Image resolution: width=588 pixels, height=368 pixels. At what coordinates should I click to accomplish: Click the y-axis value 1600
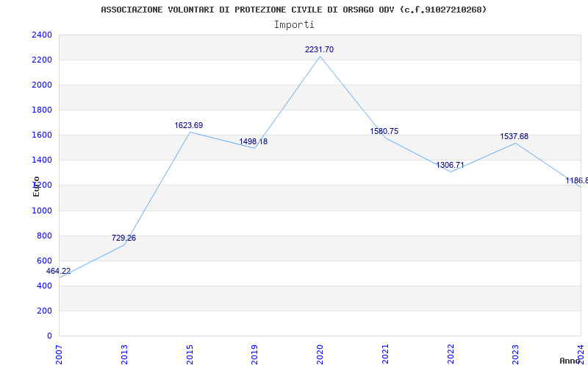click(x=42, y=135)
